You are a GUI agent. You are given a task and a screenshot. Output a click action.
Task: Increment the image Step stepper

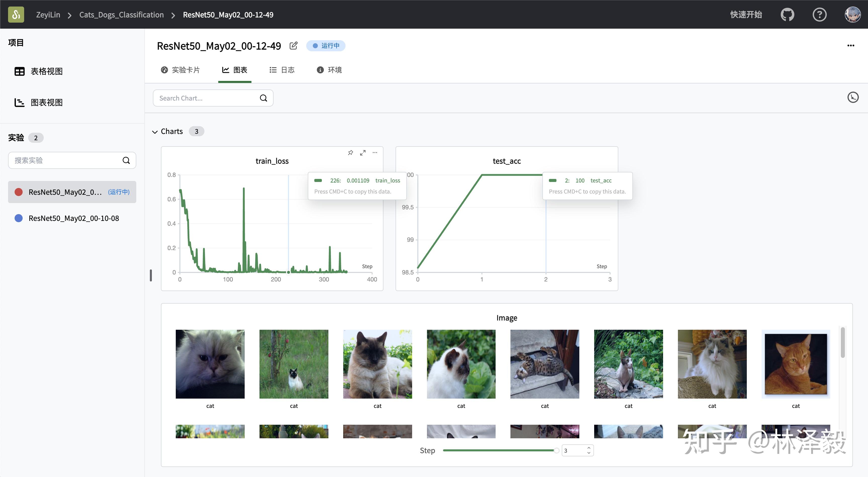pyautogui.click(x=589, y=448)
